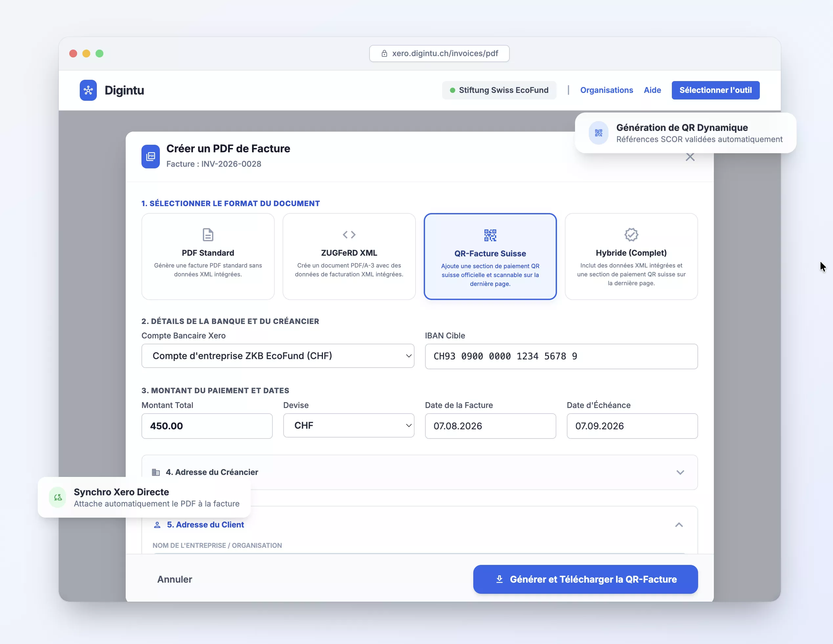This screenshot has height=644, width=833.
Task: Click into the Montant Total field
Action: (x=207, y=426)
